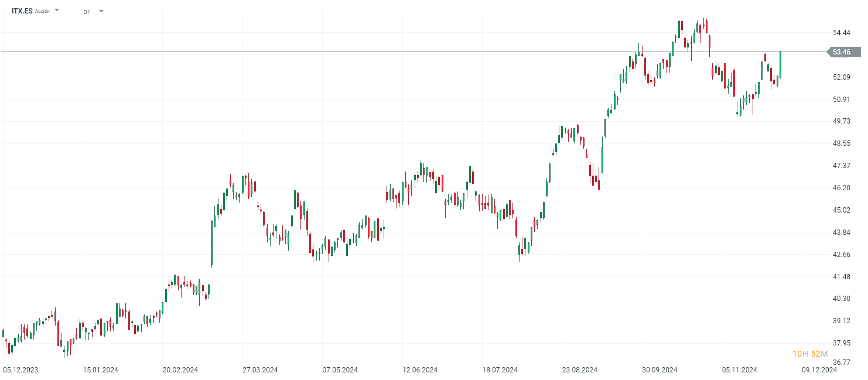Click the 39.12 price axis label

(842, 321)
